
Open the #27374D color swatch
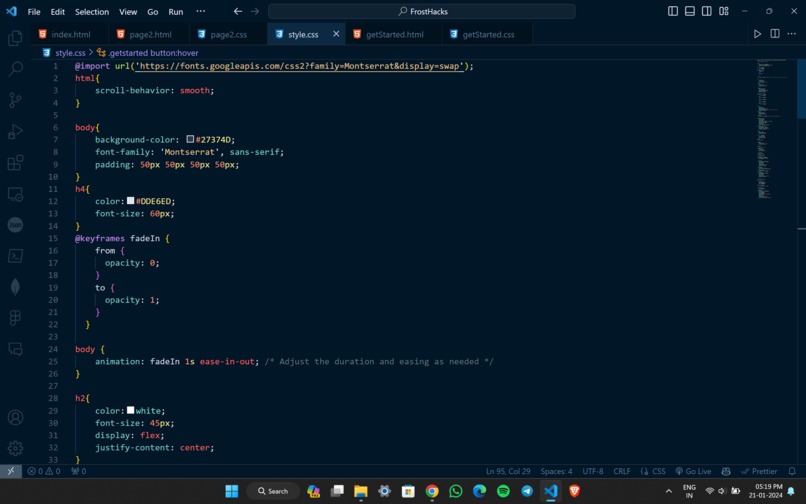(x=190, y=139)
